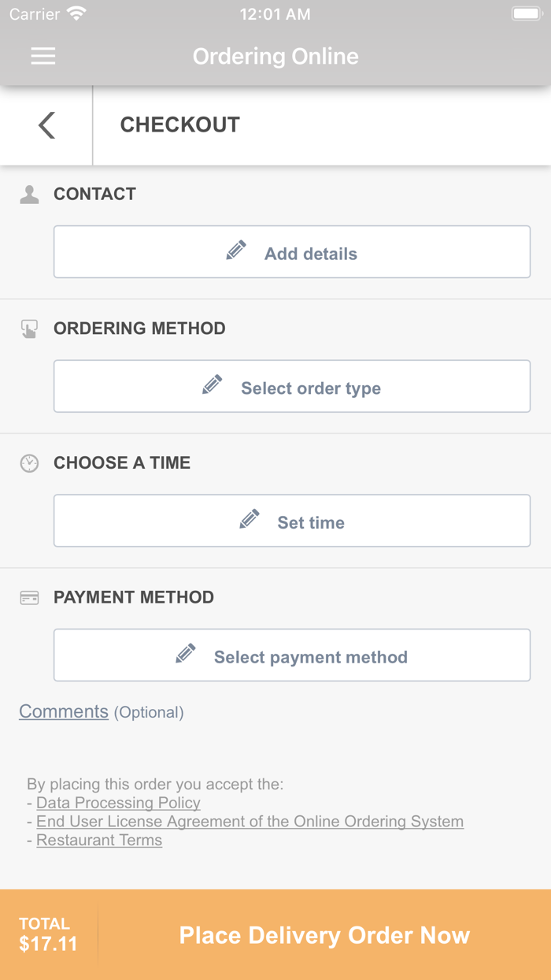Click pencil icon beside Select payment method
This screenshot has width=551, height=980.
[186, 654]
